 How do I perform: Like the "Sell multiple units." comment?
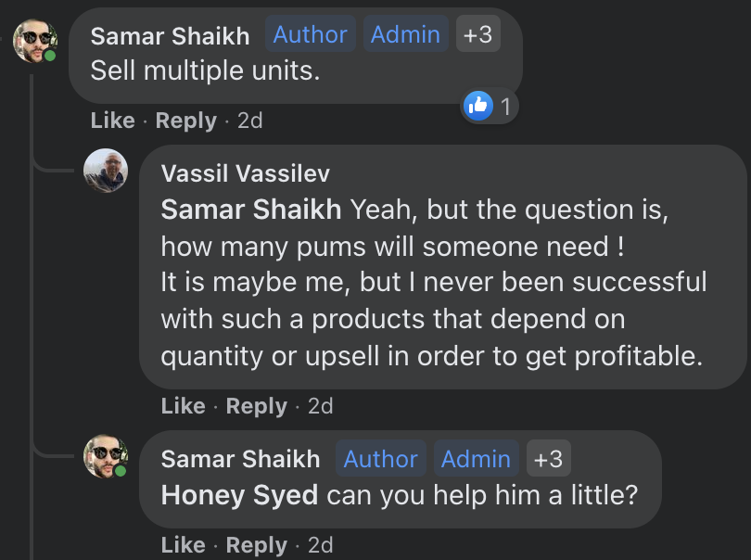click(x=112, y=121)
